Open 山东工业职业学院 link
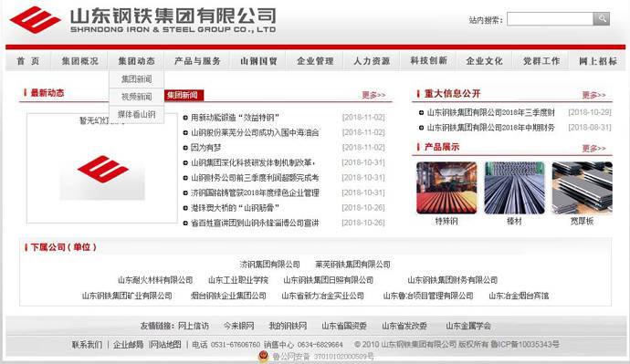The width and height of the screenshot is (630, 364). (238, 280)
